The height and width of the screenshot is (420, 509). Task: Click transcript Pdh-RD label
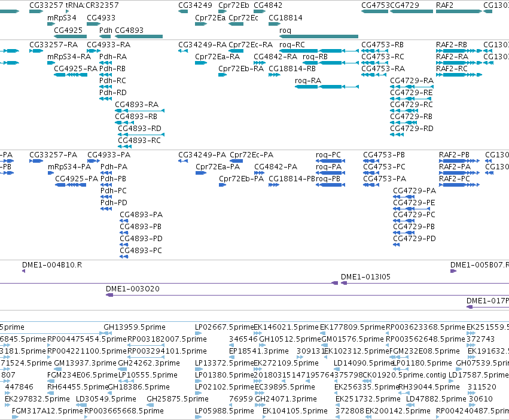click(112, 93)
